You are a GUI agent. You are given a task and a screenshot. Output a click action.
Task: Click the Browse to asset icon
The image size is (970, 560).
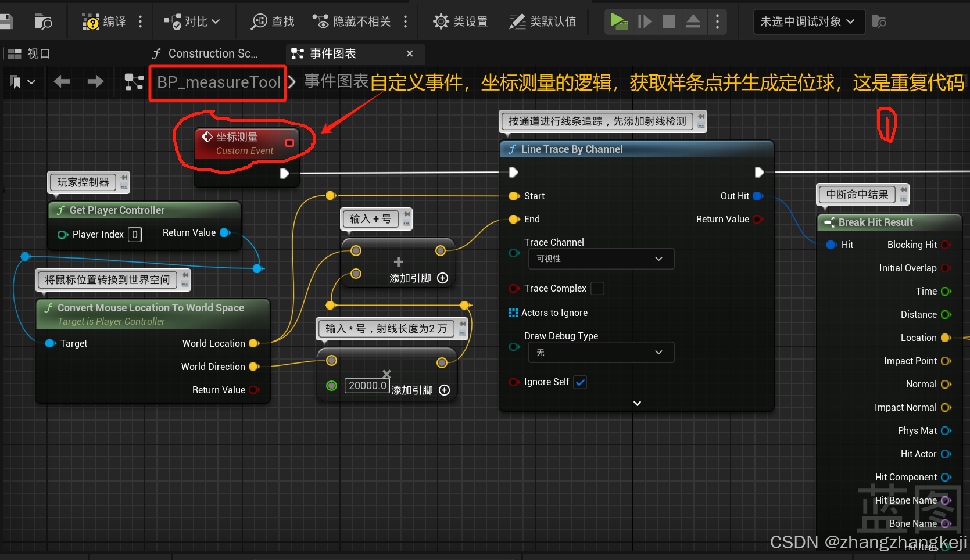[43, 21]
